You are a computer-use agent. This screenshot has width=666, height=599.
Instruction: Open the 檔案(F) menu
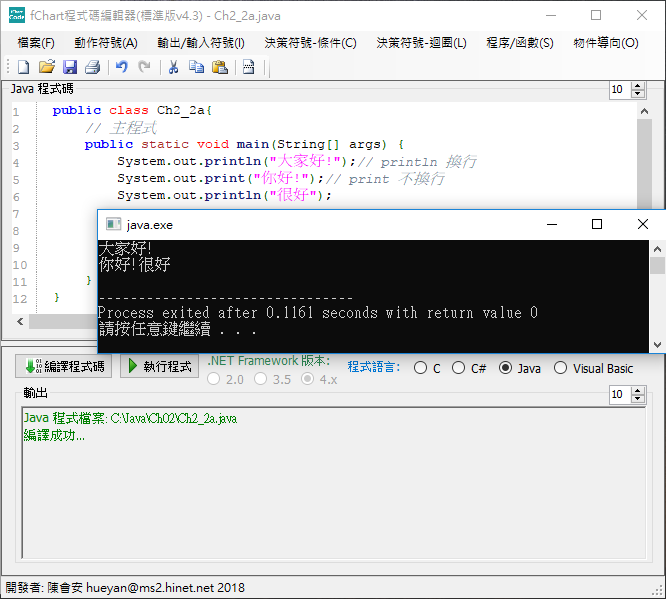click(x=36, y=43)
